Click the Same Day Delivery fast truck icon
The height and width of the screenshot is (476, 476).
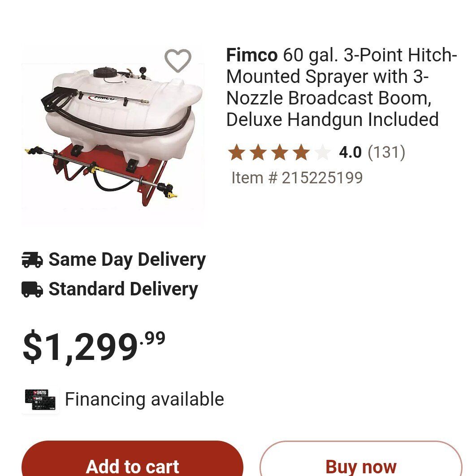pos(32,260)
